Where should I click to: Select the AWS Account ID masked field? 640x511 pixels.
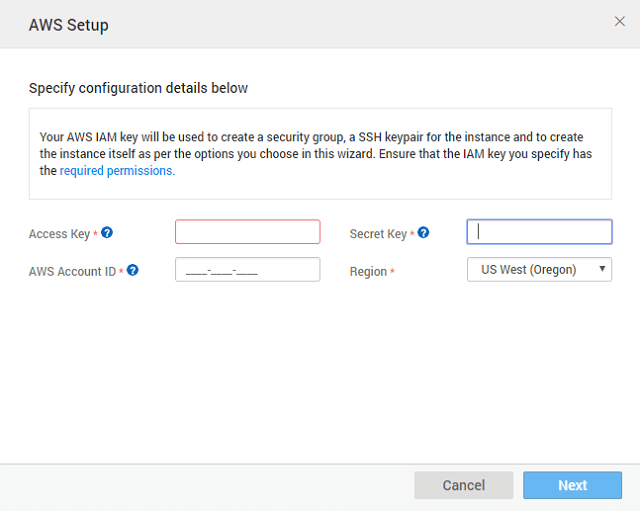coord(247,270)
